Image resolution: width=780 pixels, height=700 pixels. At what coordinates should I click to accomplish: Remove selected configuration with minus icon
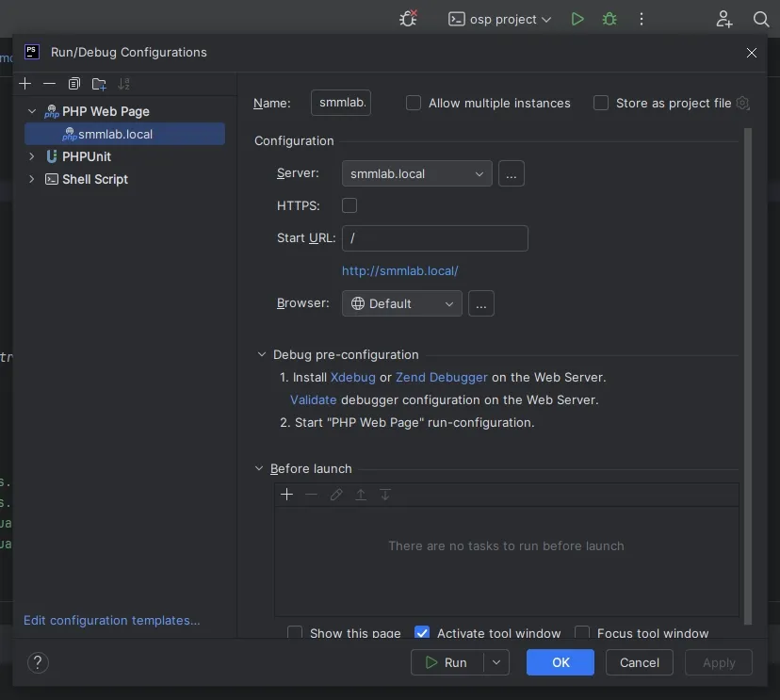(49, 84)
